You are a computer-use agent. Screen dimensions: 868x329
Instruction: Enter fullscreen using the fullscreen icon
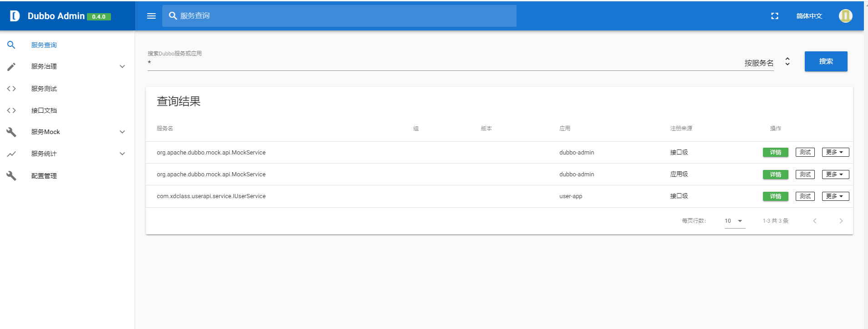click(775, 16)
